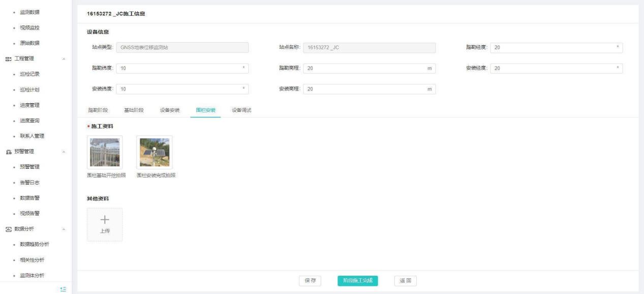Screen dimensions: 644x294
Task: Click the 阶段施工完成 button
Action: 357,280
